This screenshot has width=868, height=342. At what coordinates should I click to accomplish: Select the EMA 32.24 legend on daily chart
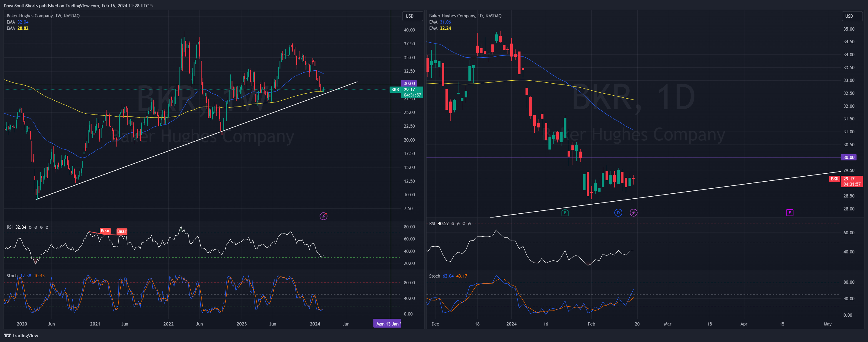pos(440,28)
